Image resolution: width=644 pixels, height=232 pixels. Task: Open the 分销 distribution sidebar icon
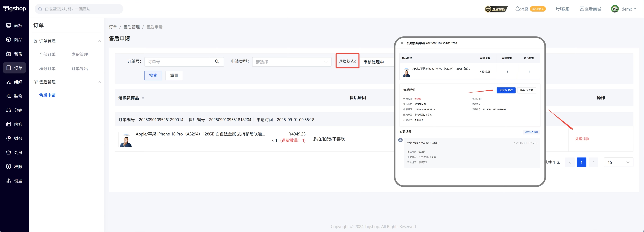pos(9,110)
